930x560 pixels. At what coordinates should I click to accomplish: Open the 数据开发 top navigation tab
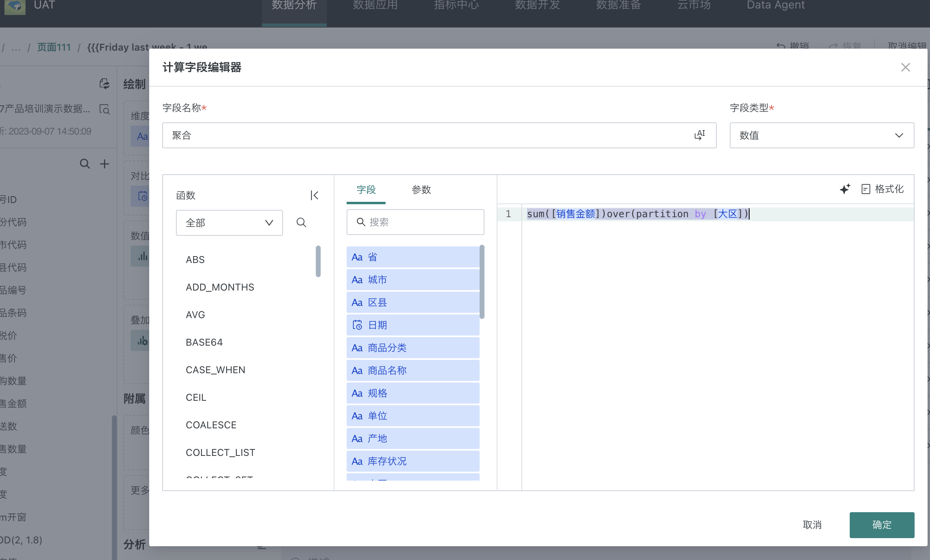tap(537, 6)
